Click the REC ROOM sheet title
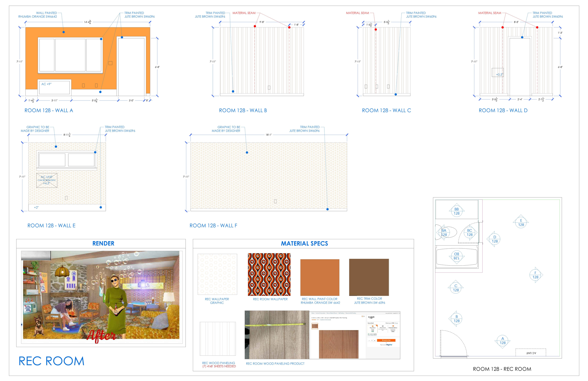Viewport: 588px width, 381px height. click(51, 361)
